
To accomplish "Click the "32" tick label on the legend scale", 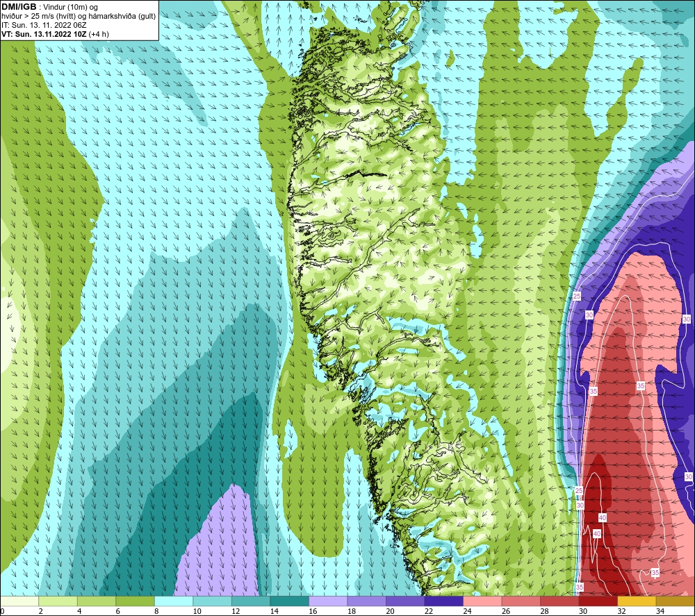I will click(621, 611).
